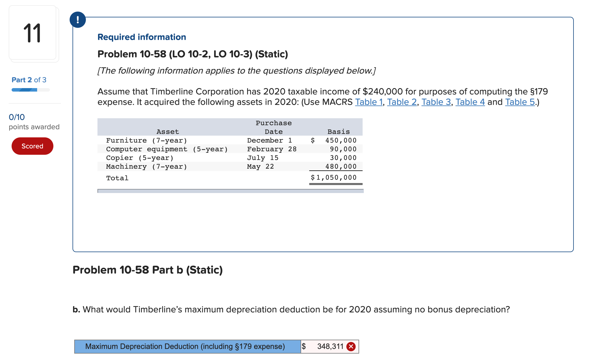
Task: Open MACRS Table 4 link
Action: click(470, 102)
